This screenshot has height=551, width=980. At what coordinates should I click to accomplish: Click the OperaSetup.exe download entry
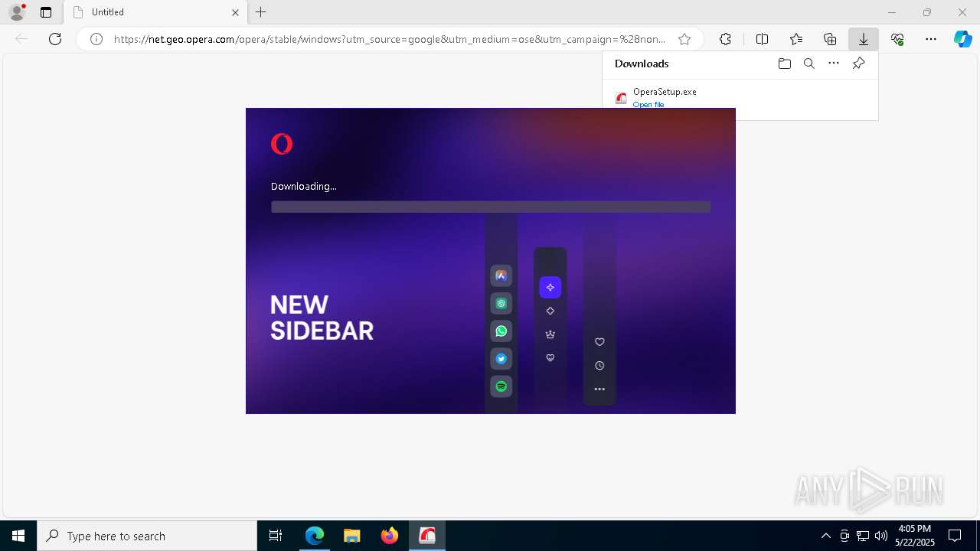point(740,98)
